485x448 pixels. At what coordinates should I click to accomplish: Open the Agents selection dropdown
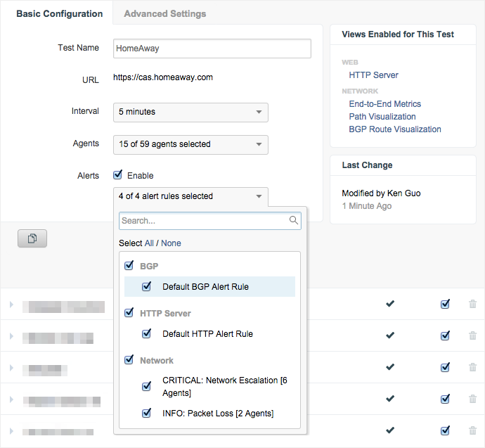[190, 144]
